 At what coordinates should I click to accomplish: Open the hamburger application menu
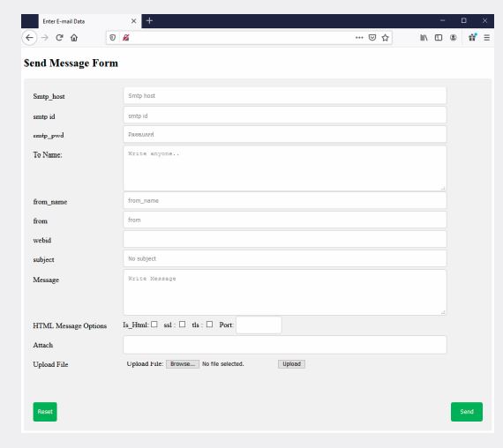(x=486, y=38)
